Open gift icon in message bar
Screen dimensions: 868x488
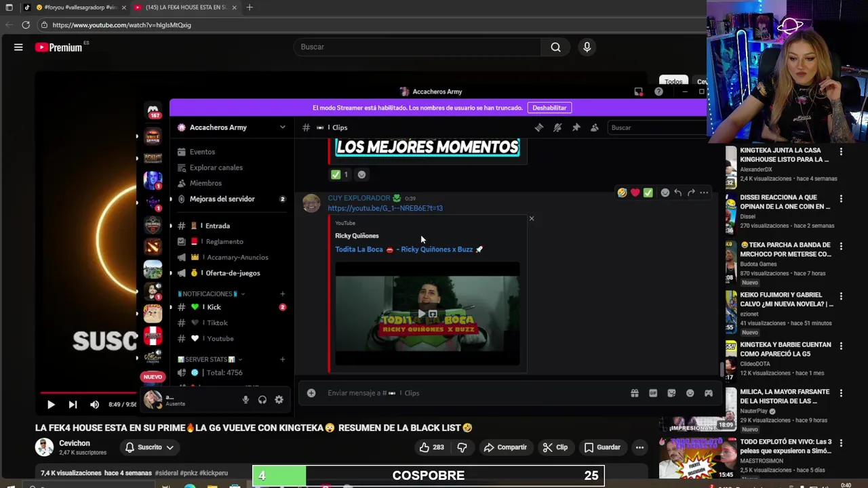coord(635,393)
